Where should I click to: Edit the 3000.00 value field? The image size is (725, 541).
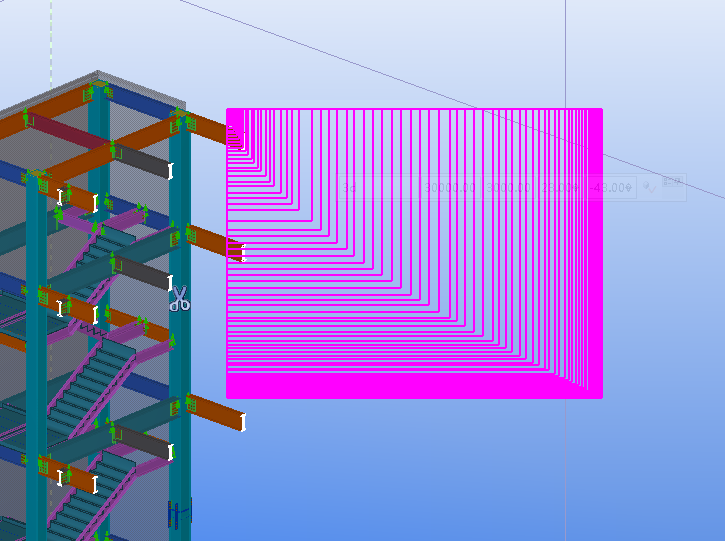[508, 188]
